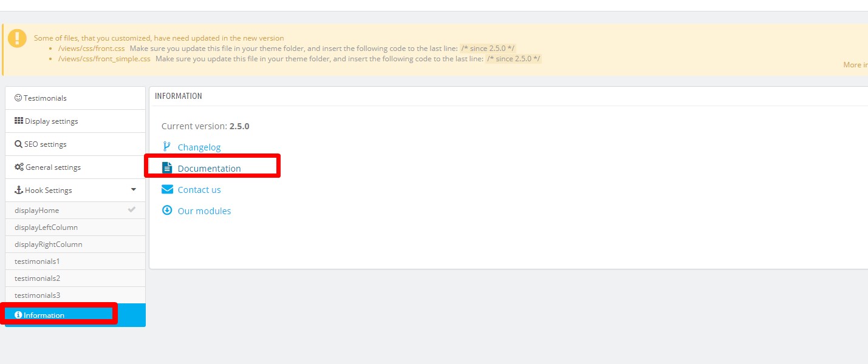Open the Our modules link

tap(204, 211)
